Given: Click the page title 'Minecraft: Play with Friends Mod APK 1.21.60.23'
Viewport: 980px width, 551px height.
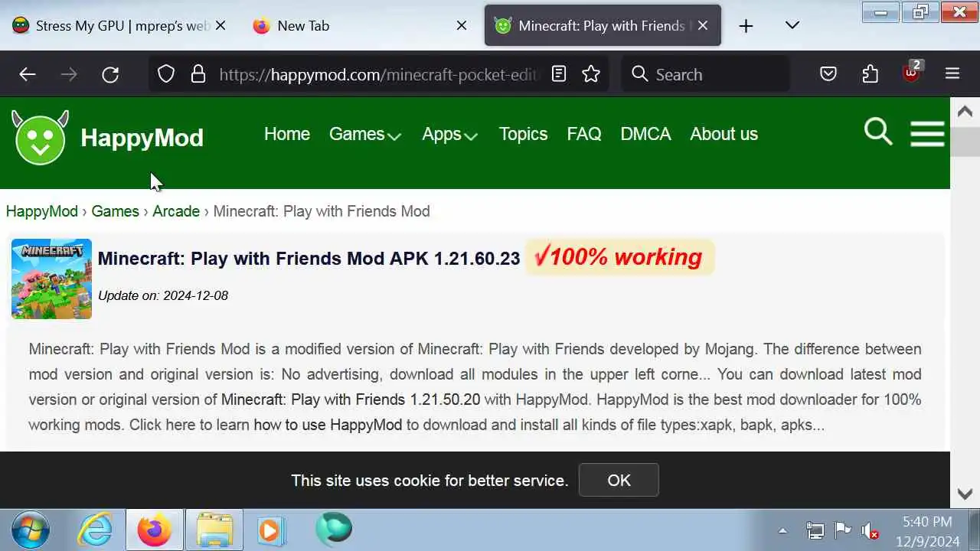Looking at the screenshot, I should tap(309, 258).
